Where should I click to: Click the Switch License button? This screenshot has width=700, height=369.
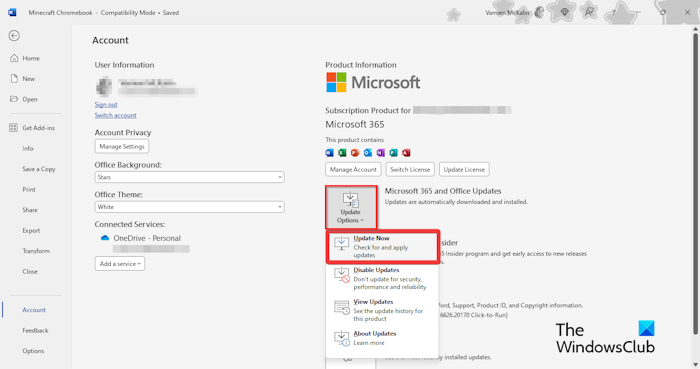410,170
